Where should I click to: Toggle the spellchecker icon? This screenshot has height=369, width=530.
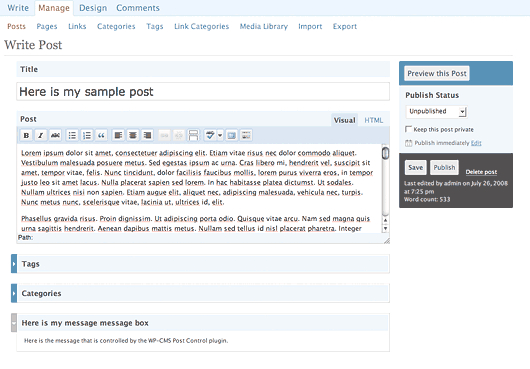tap(210, 136)
